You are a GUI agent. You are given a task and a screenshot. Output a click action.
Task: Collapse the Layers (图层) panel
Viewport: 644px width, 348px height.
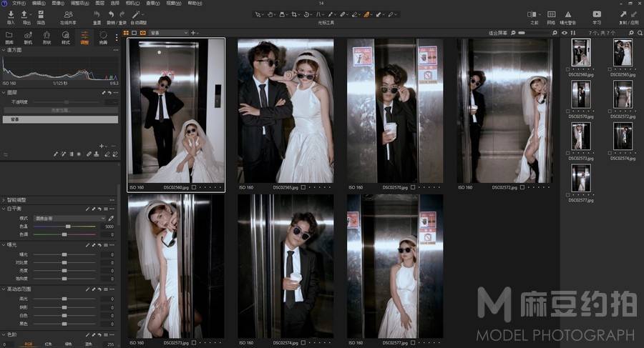pos(4,93)
